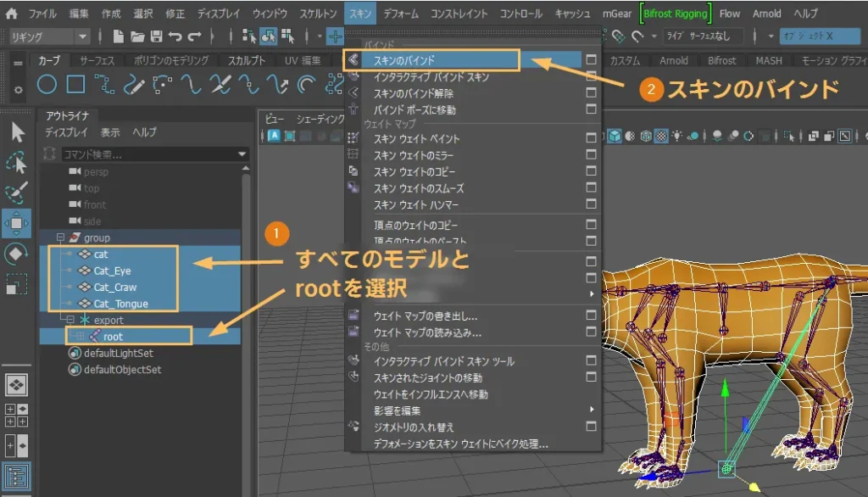Open the コンストレイント menu

point(459,14)
